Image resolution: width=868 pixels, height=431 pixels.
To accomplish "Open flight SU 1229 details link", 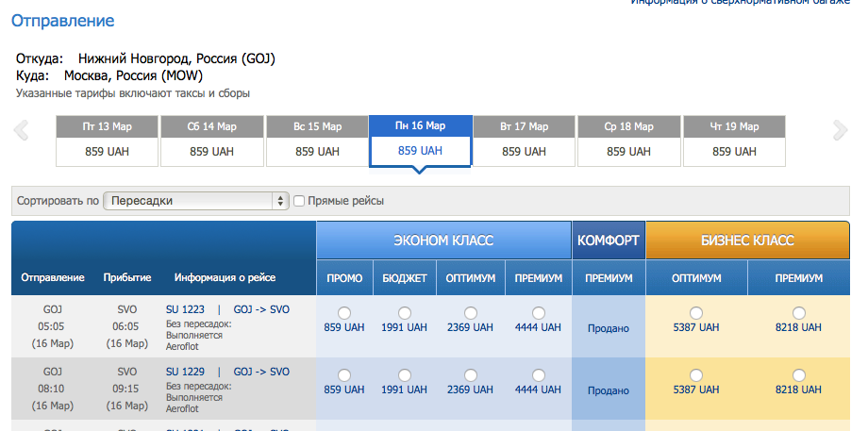I will [x=185, y=372].
